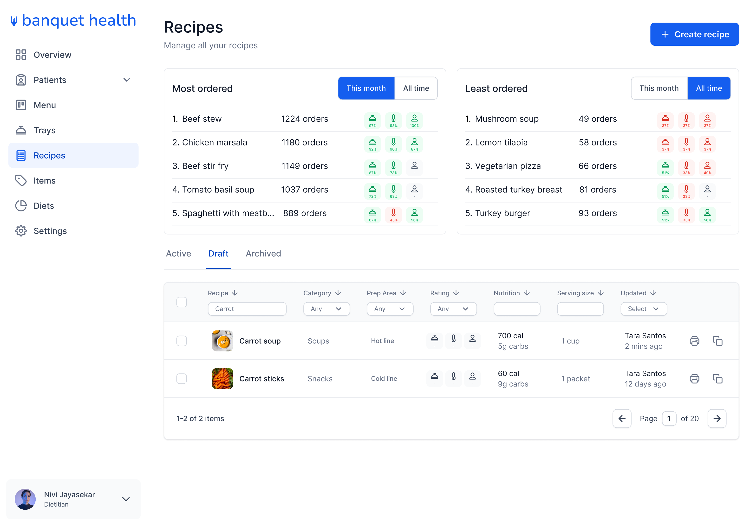Click the Items tag icon in sidebar
This screenshot has height=532, width=756.
[x=21, y=180]
